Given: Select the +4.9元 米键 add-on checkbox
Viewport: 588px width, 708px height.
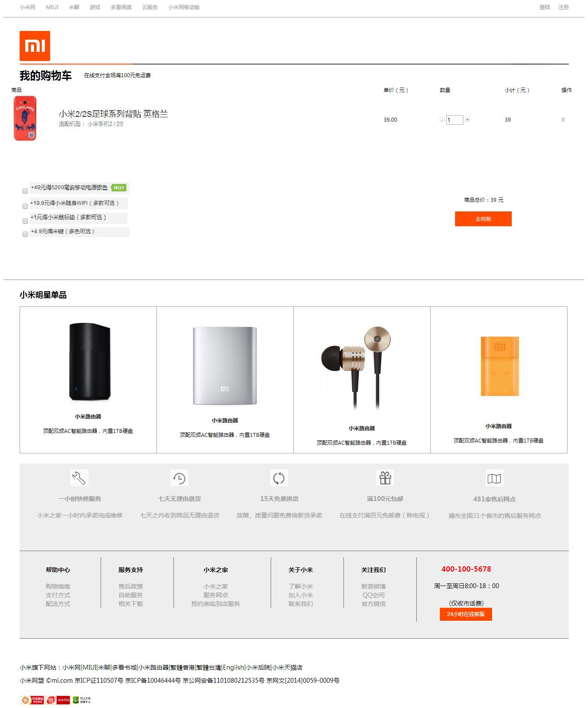Looking at the screenshot, I should point(25,234).
